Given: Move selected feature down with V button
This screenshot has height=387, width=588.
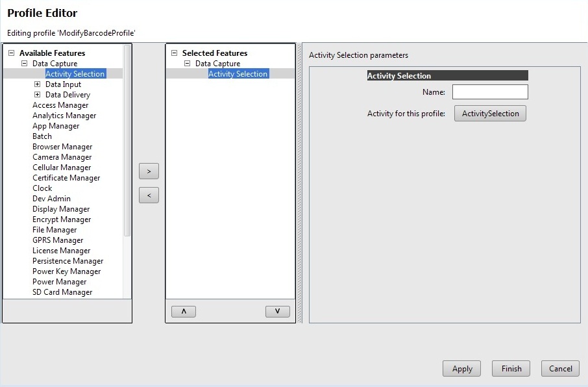Looking at the screenshot, I should [278, 312].
